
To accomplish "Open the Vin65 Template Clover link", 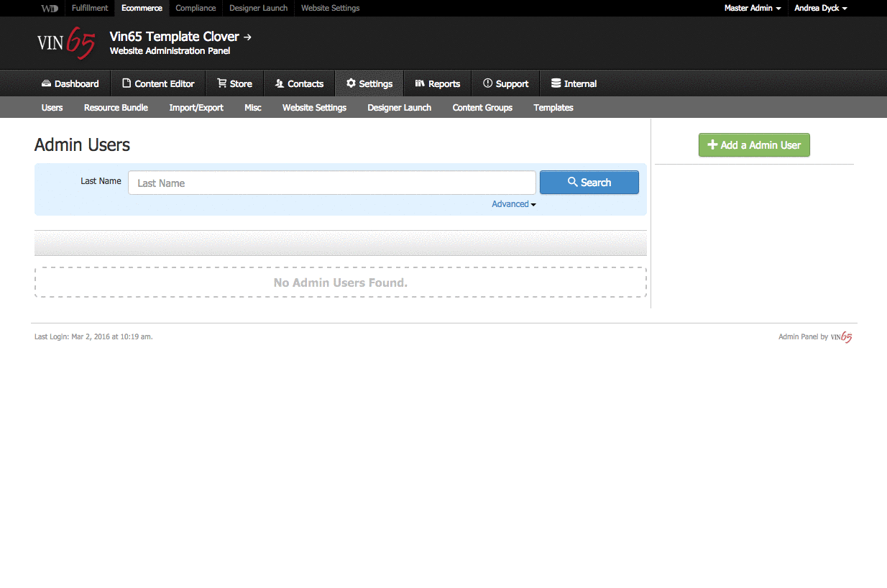I will pos(180,37).
